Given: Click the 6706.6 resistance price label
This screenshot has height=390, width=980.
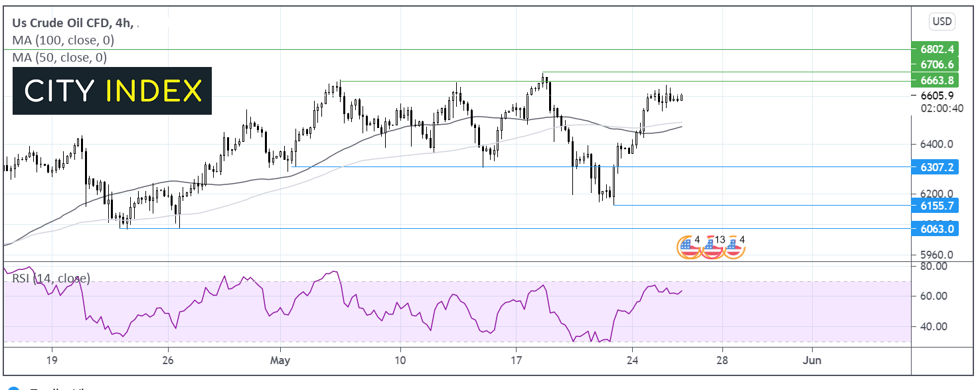Looking at the screenshot, I should [x=937, y=64].
